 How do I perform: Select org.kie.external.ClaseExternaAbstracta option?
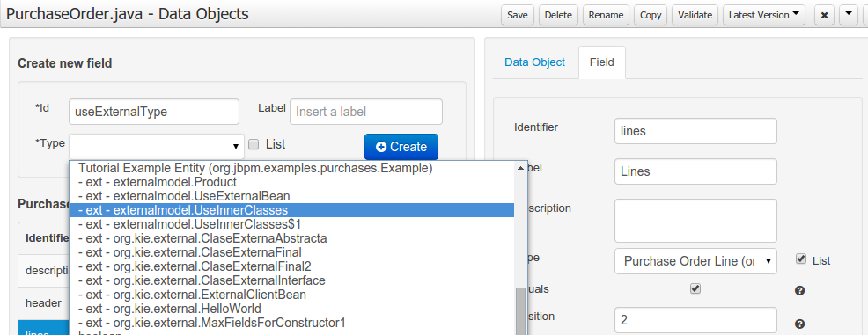(291, 238)
